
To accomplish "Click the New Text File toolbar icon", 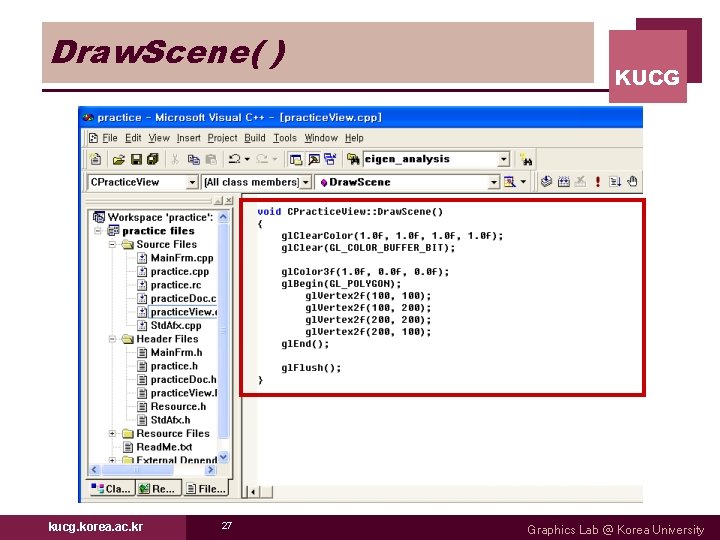I will click(96, 159).
